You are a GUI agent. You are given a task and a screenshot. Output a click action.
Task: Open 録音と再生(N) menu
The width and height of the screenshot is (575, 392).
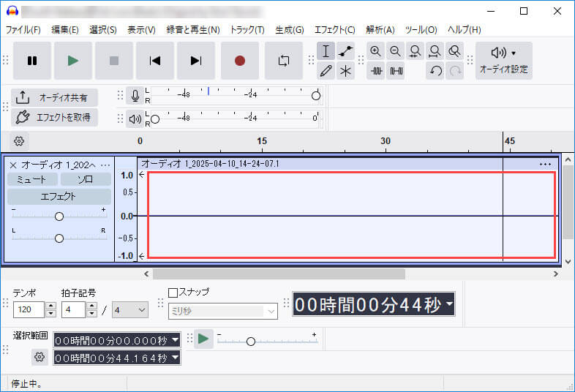click(193, 30)
